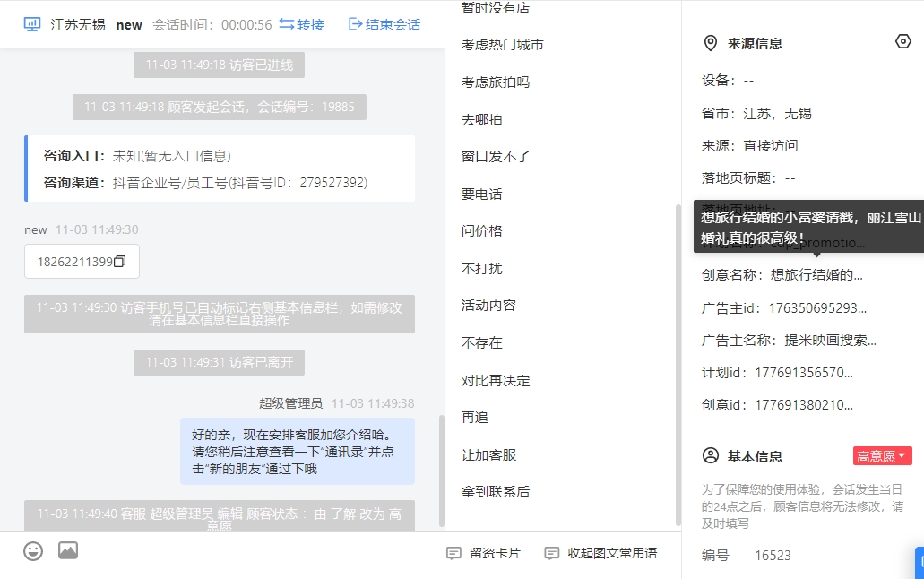Image resolution: width=924 pixels, height=579 pixels.
Task: Open the emoji picker icon
Action: coord(33,551)
